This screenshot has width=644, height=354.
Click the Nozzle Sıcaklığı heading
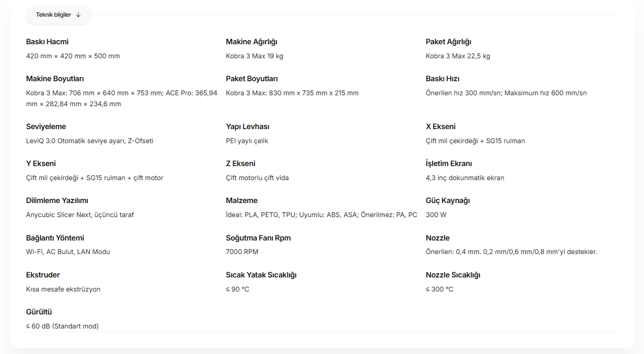453,275
